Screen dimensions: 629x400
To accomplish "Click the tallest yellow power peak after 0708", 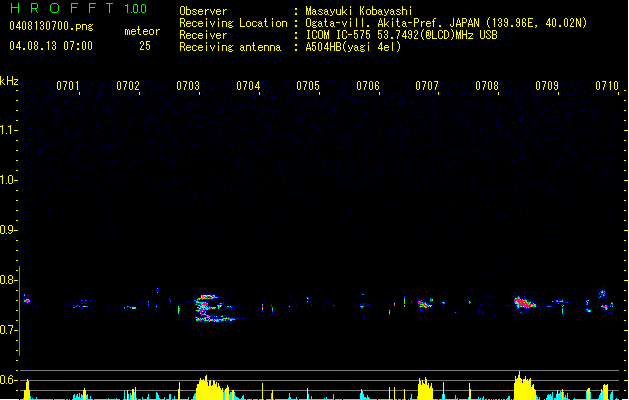I will (x=524, y=386).
